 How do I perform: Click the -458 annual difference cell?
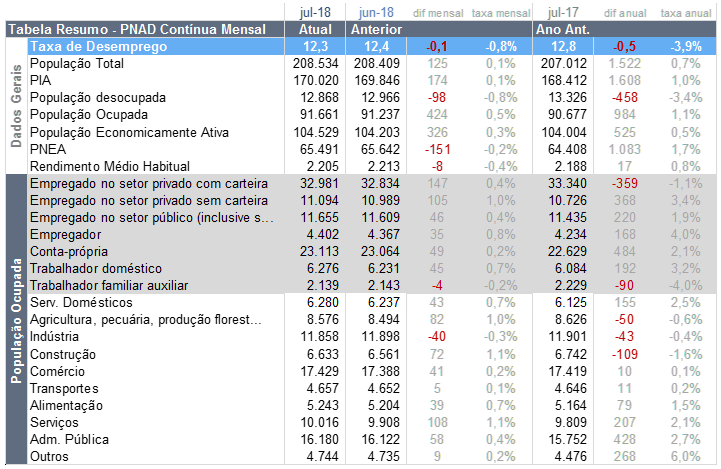[x=624, y=97]
